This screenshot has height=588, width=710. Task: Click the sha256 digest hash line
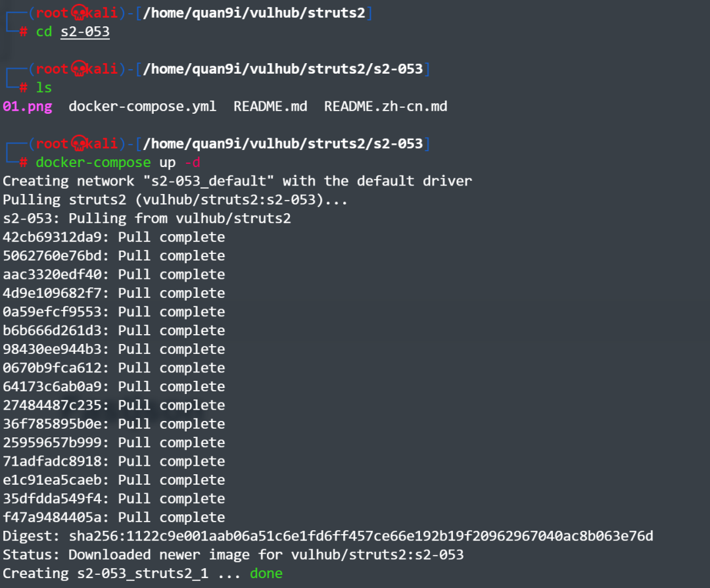tap(328, 536)
